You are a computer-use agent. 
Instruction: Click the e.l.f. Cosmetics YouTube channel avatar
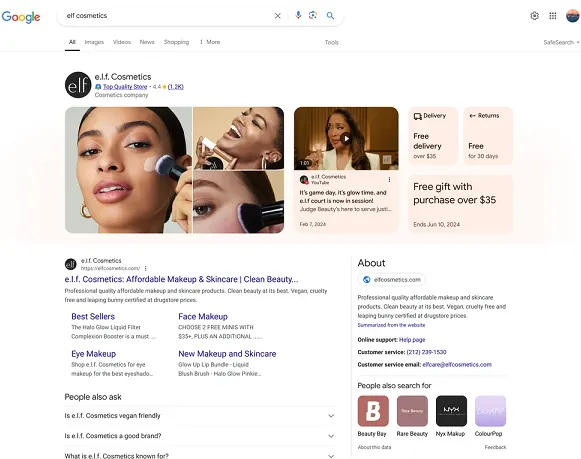[304, 180]
